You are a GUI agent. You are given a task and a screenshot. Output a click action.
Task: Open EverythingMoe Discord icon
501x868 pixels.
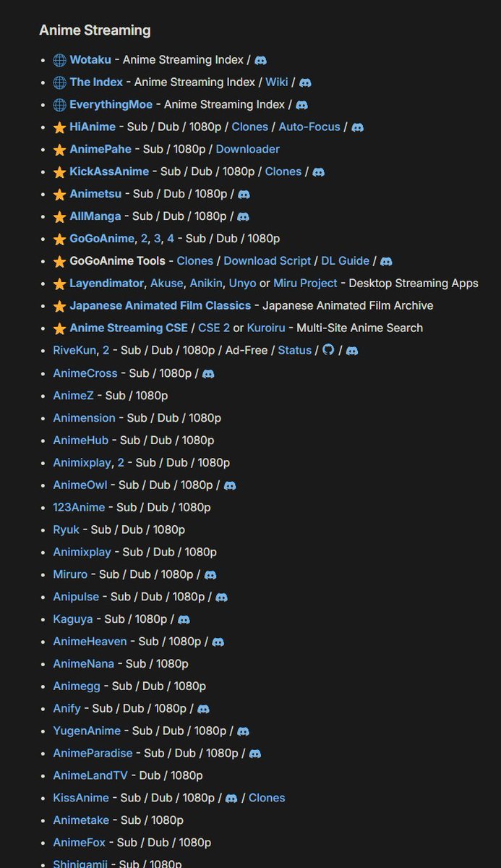[302, 105]
